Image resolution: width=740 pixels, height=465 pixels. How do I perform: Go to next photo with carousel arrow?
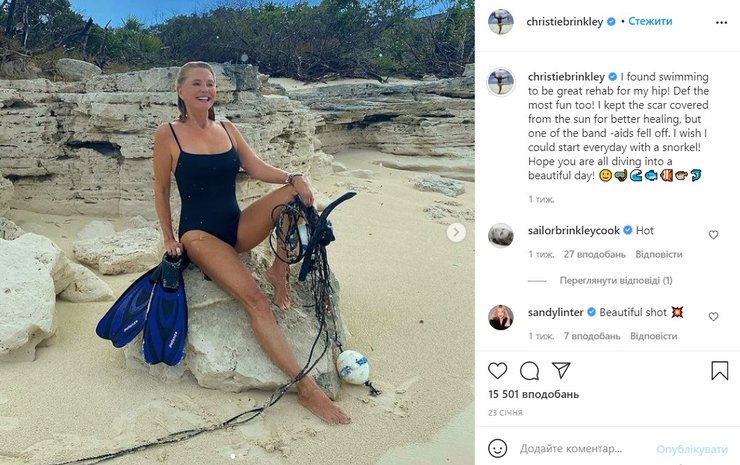coord(456,232)
